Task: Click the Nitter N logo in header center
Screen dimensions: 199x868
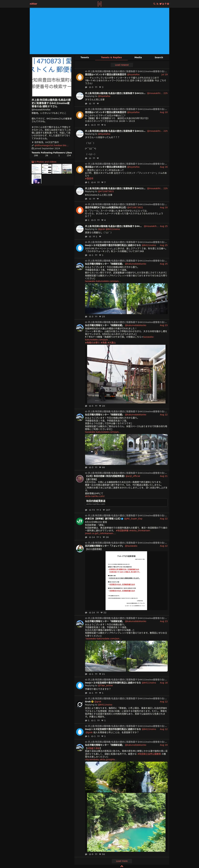Action: [x=99, y=4]
